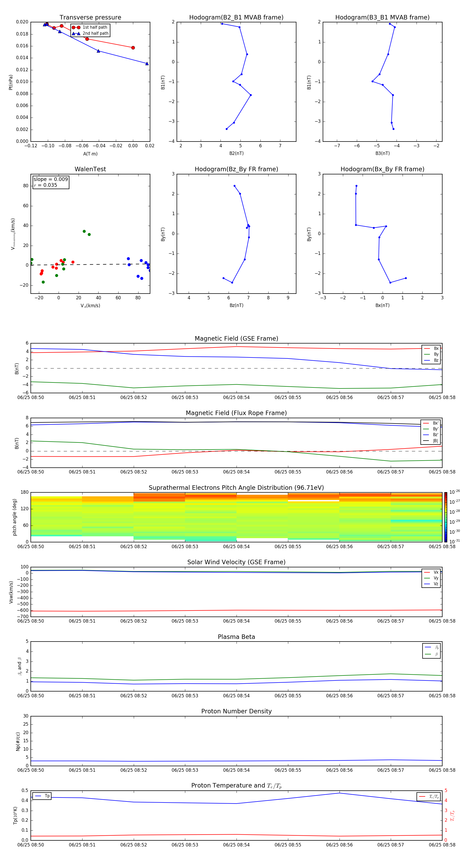Click the 'B3(nT)' axis label

(382, 153)
